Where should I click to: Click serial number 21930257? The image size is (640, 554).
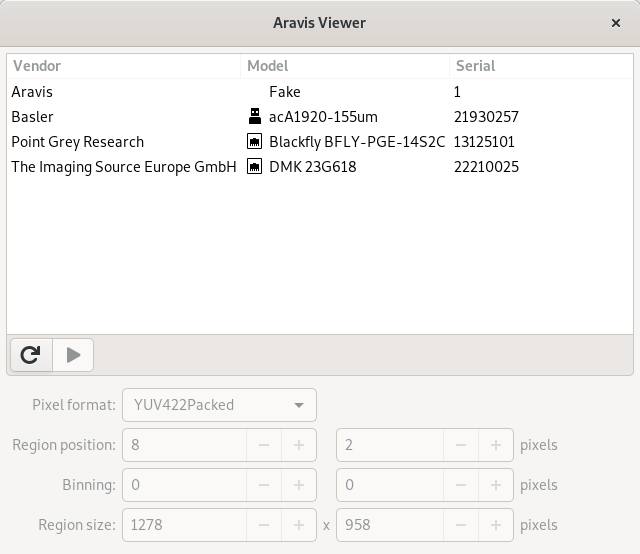coord(486,117)
